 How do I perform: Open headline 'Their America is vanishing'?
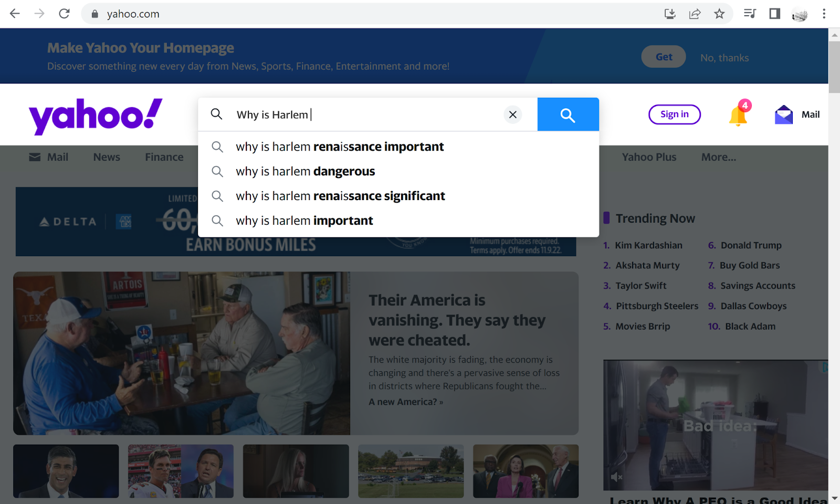(457, 320)
